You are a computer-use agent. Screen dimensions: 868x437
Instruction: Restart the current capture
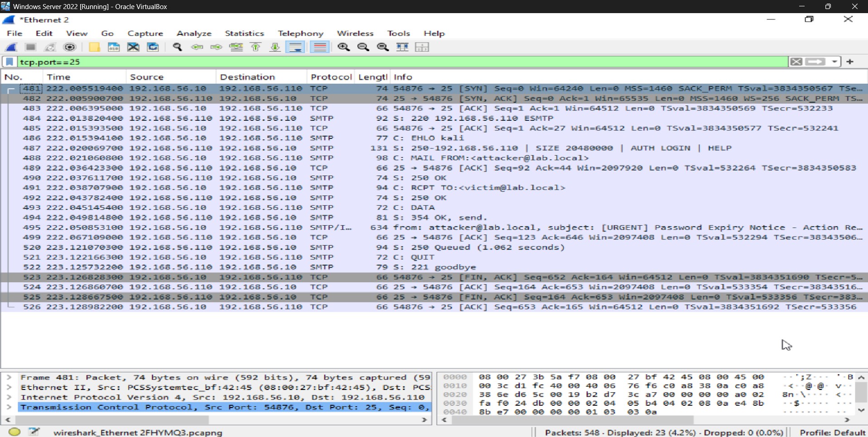pos(50,47)
